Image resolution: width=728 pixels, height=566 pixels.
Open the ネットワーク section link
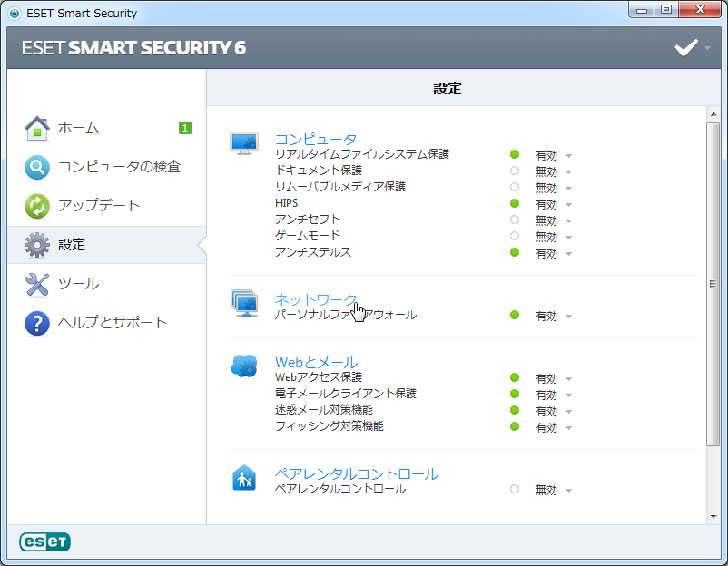tap(315, 299)
